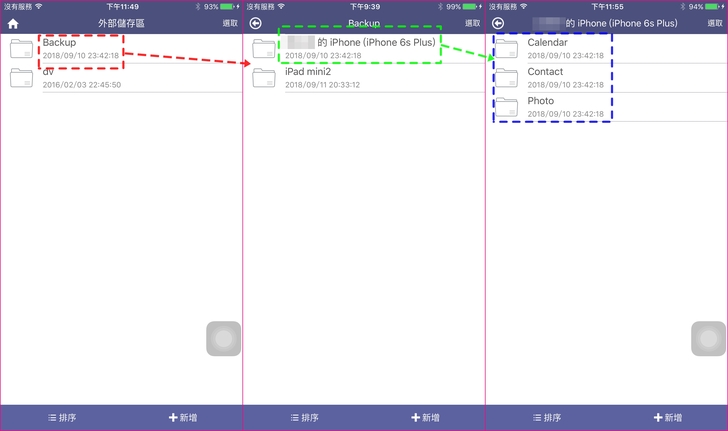Tap the AssistiveTouch button on the iPhone folder screen
728x431 pixels.
(708, 339)
